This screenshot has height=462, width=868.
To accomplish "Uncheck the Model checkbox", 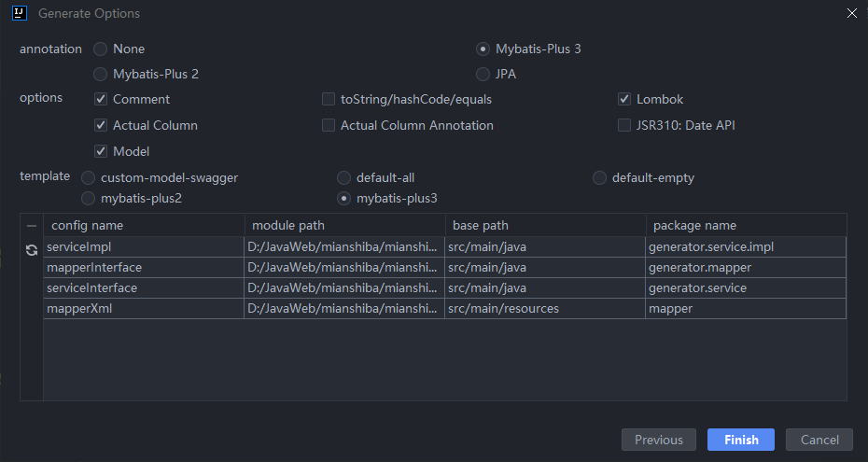I will pos(101,151).
